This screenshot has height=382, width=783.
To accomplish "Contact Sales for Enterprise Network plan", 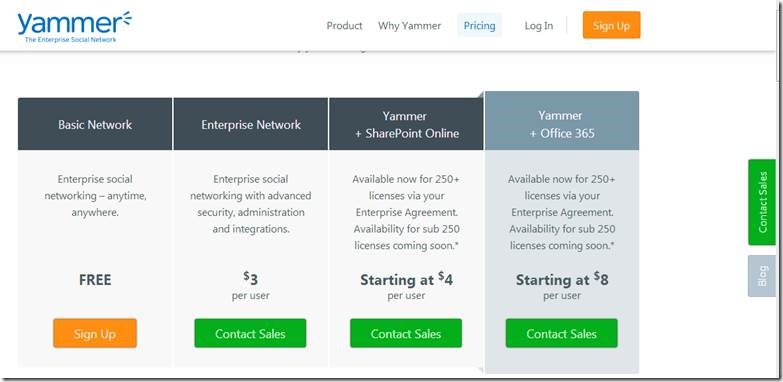I will point(250,333).
